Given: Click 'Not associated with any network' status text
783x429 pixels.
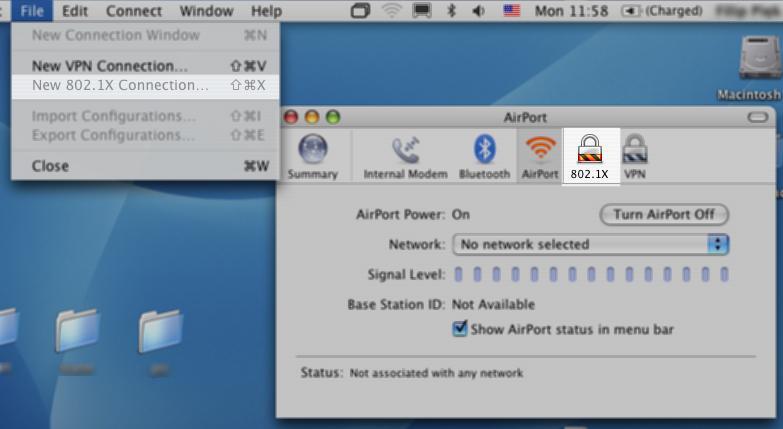Looking at the screenshot, I should [x=436, y=373].
